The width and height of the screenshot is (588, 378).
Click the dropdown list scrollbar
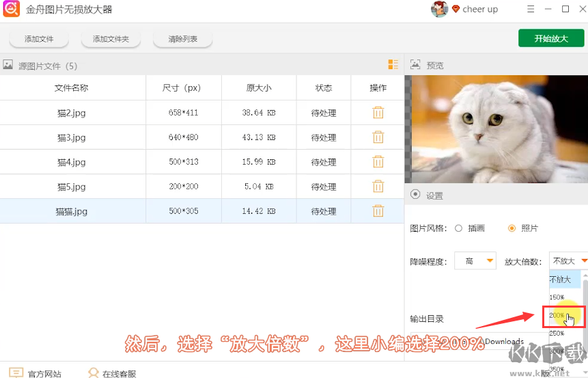coord(585,323)
